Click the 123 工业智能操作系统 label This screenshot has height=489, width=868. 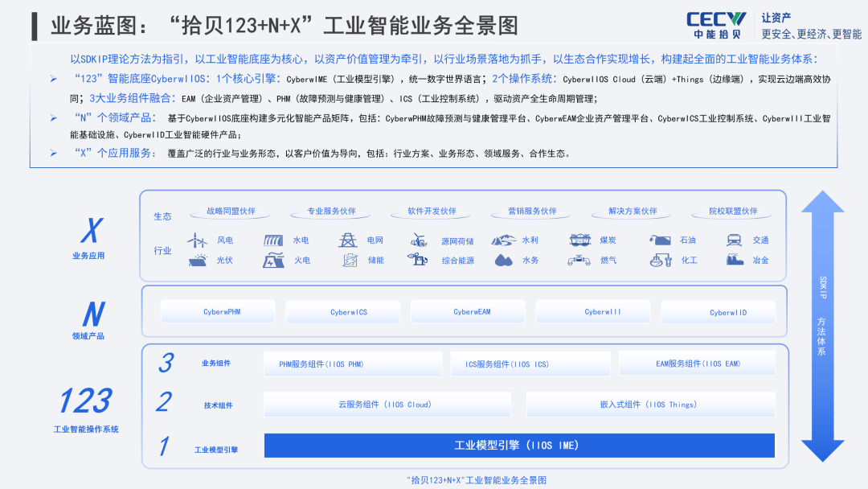point(86,410)
